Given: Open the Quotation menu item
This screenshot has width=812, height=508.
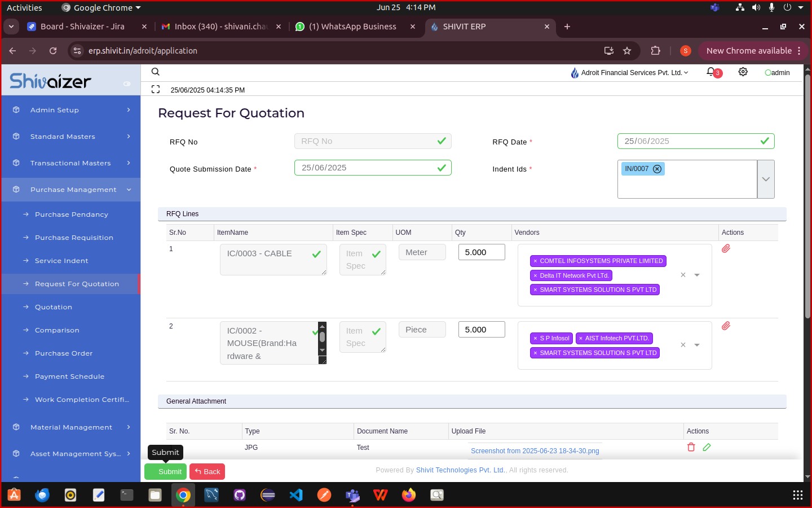Looking at the screenshot, I should click(x=54, y=307).
